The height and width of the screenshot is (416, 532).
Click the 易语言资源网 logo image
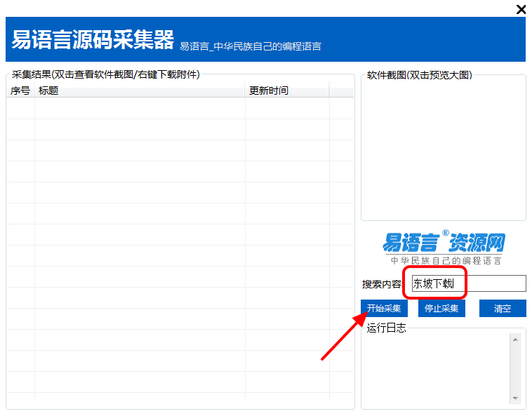pos(444,248)
